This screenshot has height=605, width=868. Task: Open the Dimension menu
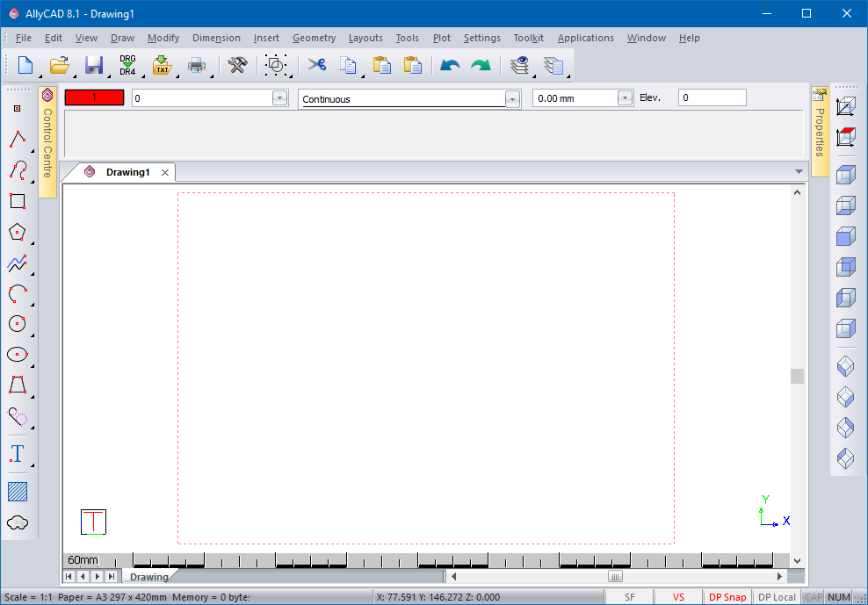point(216,38)
